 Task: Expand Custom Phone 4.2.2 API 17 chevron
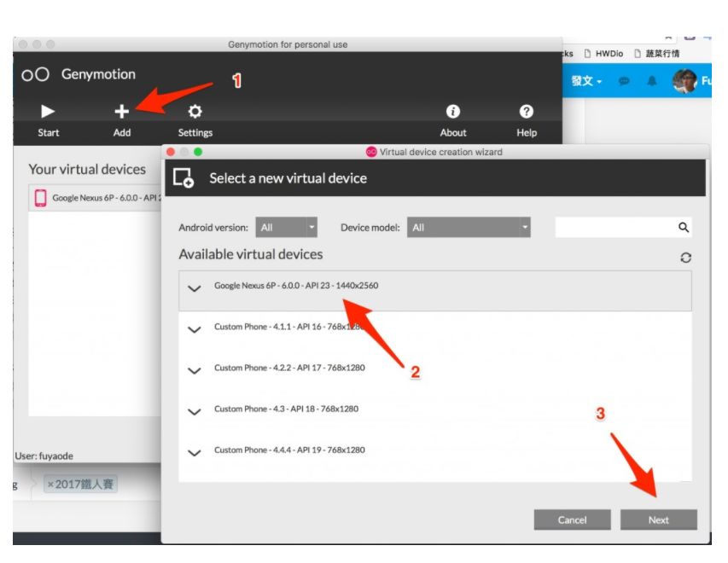194,370
